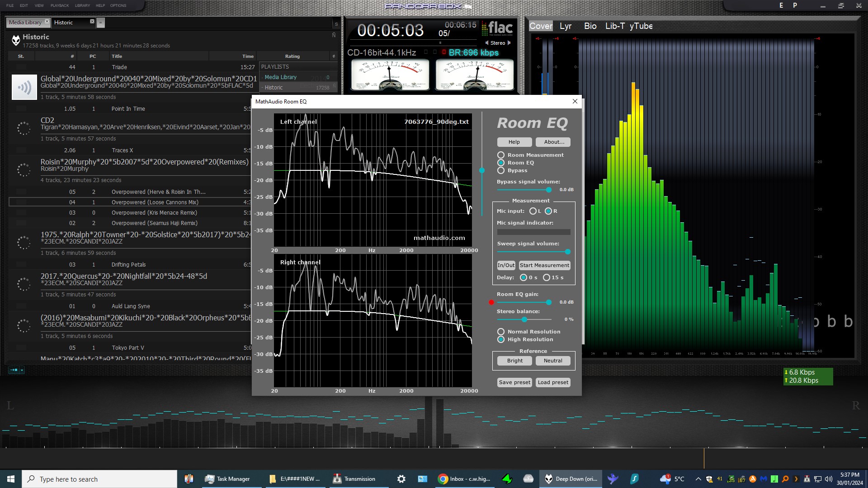
Task: Select High Resolution
Action: (501, 339)
